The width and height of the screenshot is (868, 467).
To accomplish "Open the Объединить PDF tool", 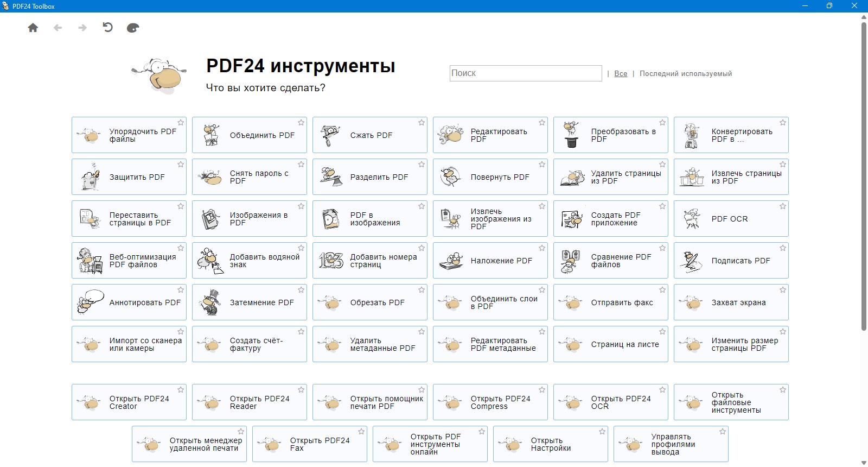I will coord(250,135).
